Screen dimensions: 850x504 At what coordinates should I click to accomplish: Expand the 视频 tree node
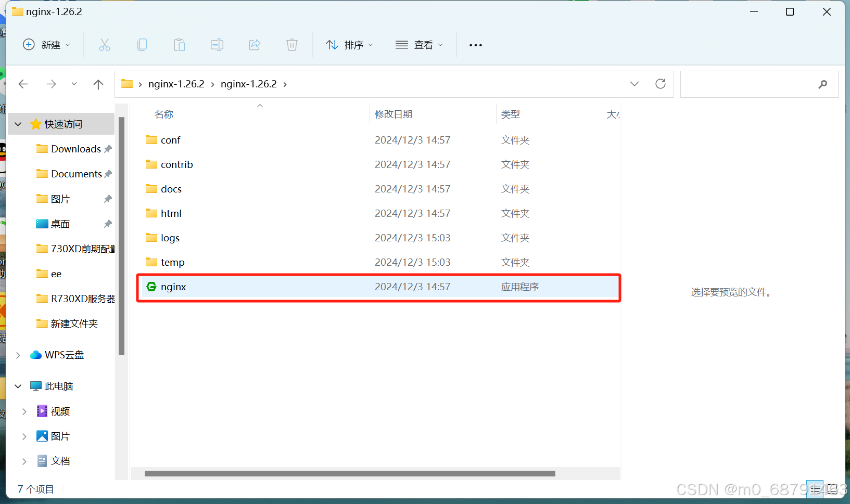[x=24, y=411]
